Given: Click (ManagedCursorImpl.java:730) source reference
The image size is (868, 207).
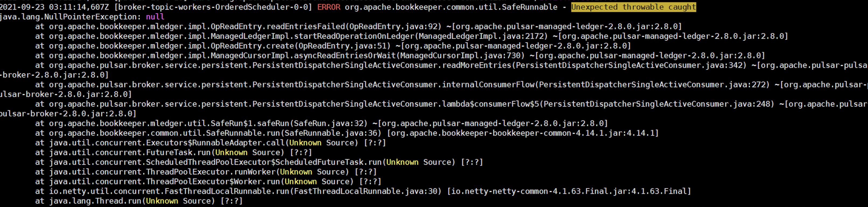Looking at the screenshot, I should tap(460, 56).
